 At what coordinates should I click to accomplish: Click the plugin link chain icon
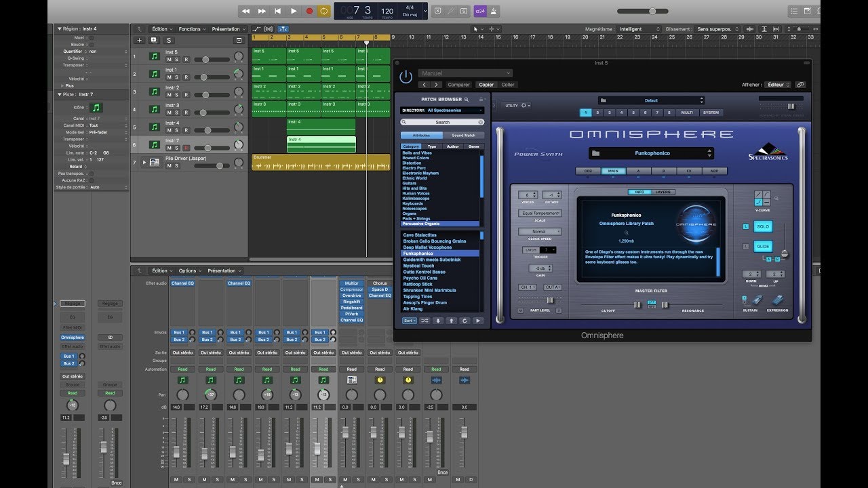801,85
